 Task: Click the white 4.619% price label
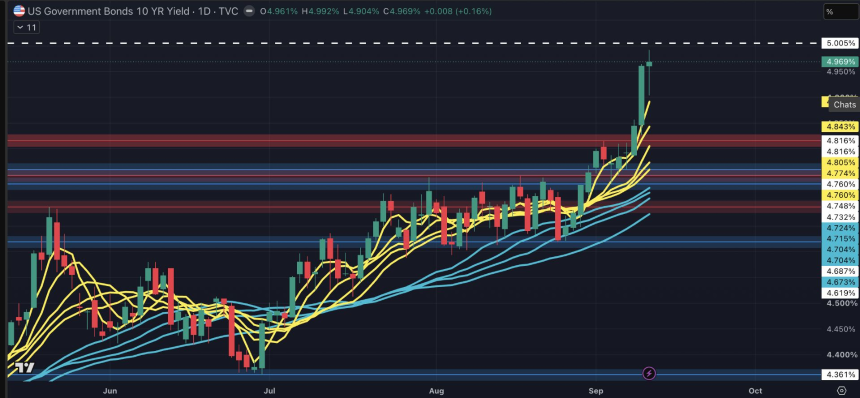(840, 293)
